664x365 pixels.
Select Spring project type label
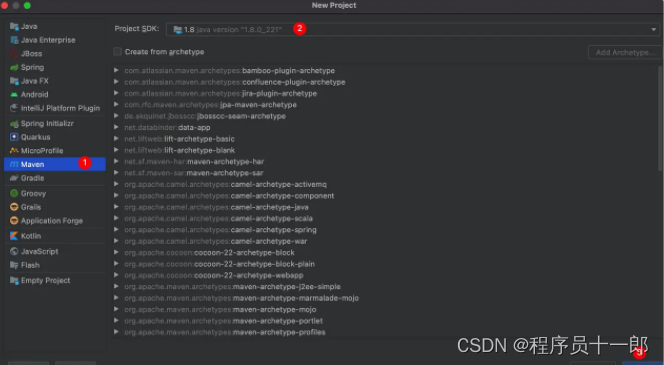pos(32,67)
